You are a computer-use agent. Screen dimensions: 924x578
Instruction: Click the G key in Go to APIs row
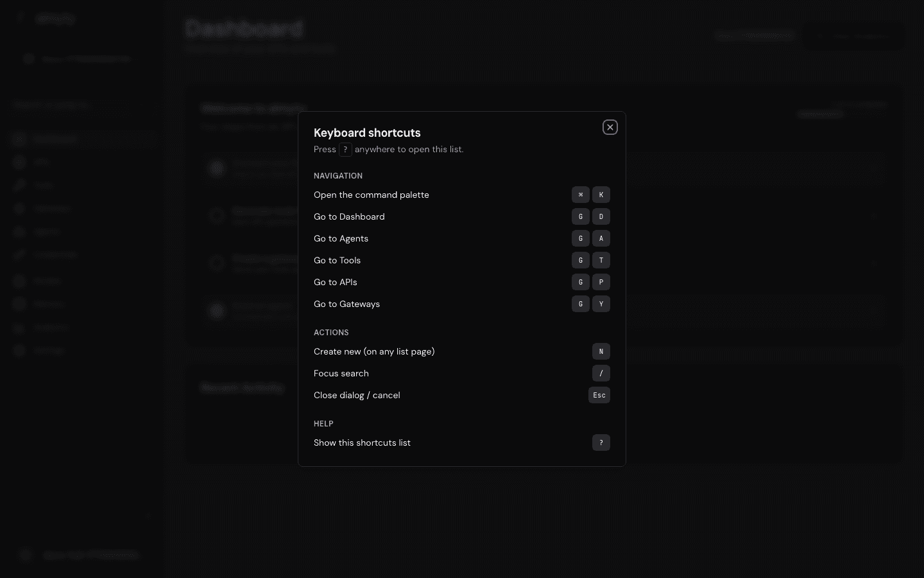[581, 282]
